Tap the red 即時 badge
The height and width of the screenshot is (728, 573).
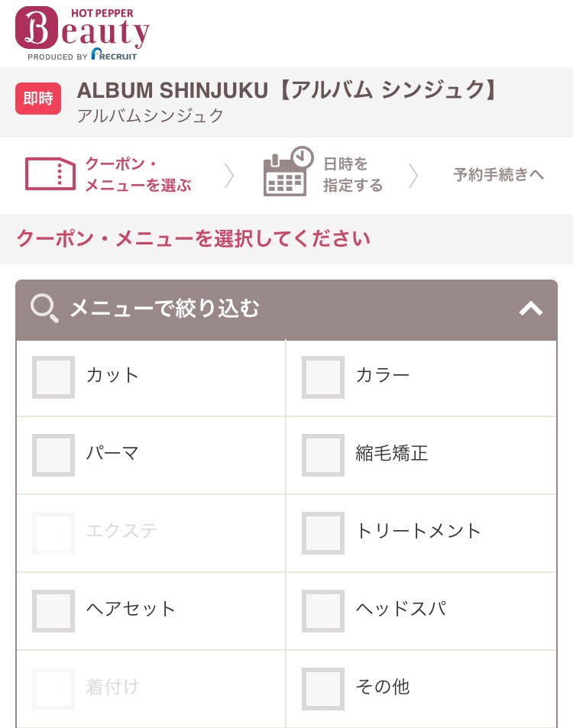click(x=38, y=99)
